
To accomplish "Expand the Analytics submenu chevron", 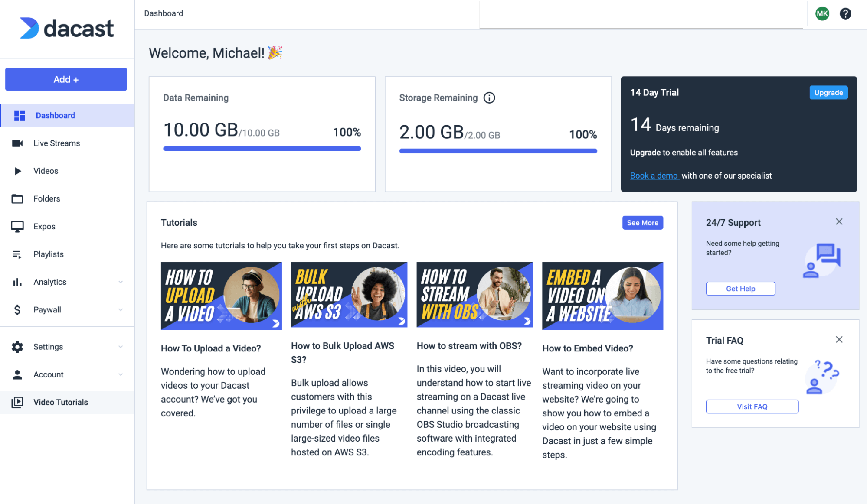I will point(121,282).
